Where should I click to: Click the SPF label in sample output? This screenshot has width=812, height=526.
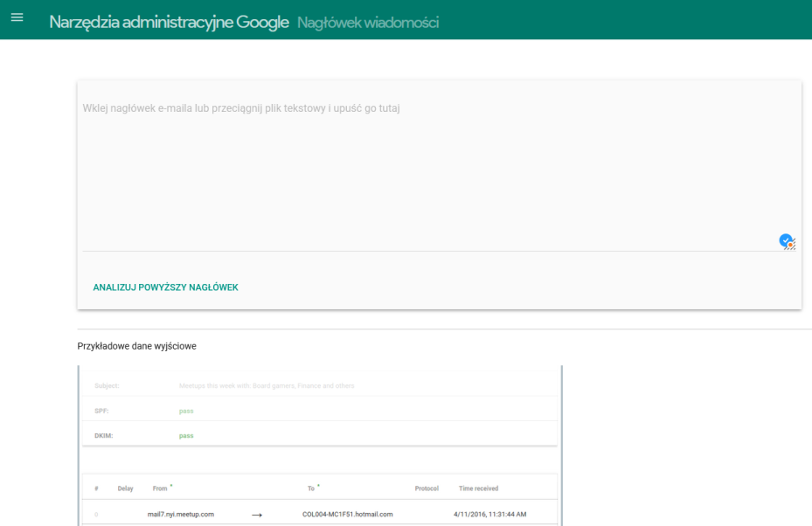point(101,411)
